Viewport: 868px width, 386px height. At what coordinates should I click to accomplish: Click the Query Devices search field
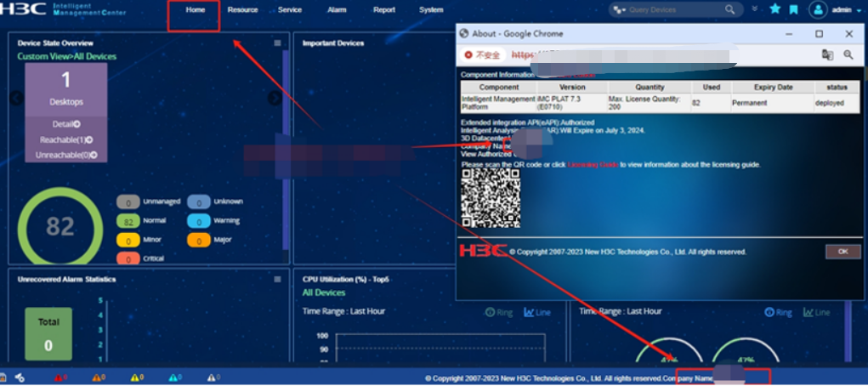(673, 10)
